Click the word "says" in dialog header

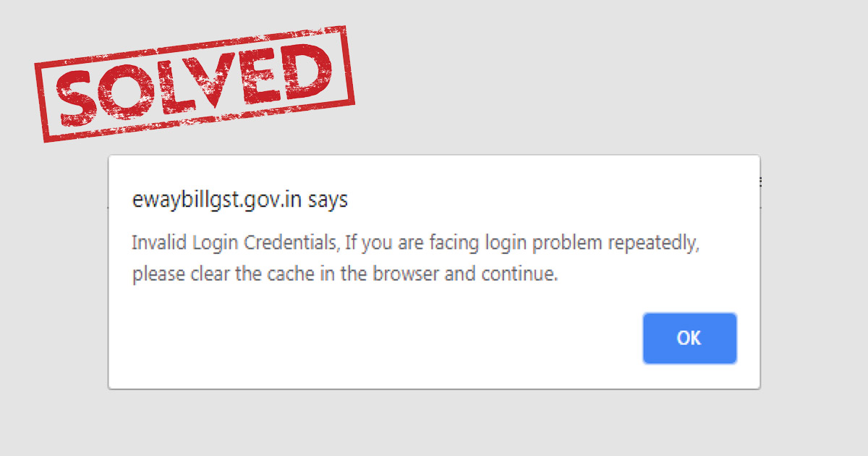click(x=328, y=200)
